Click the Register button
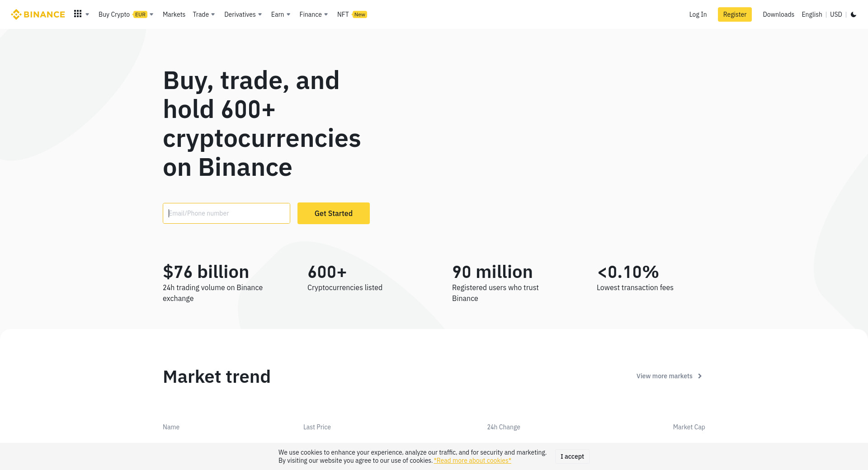Viewport: 868px width, 470px height. [735, 14]
